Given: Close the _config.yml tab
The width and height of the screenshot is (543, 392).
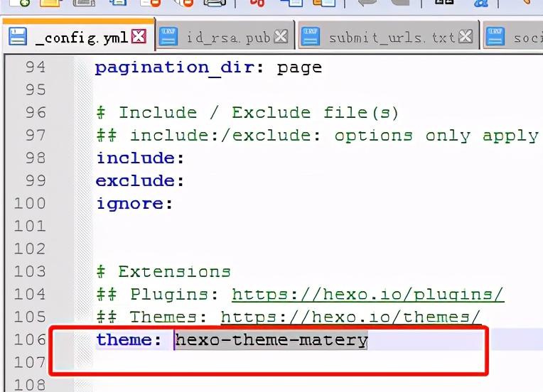Looking at the screenshot, I should (x=139, y=36).
